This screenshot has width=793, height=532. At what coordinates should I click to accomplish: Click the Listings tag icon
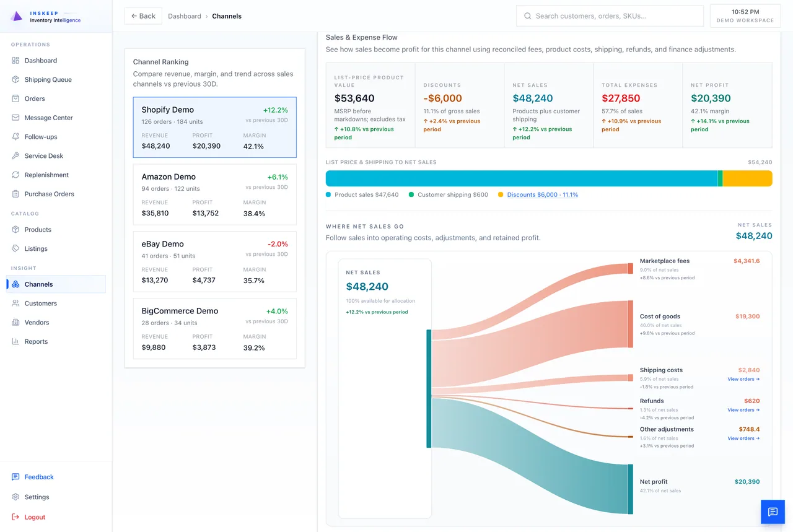coord(15,248)
